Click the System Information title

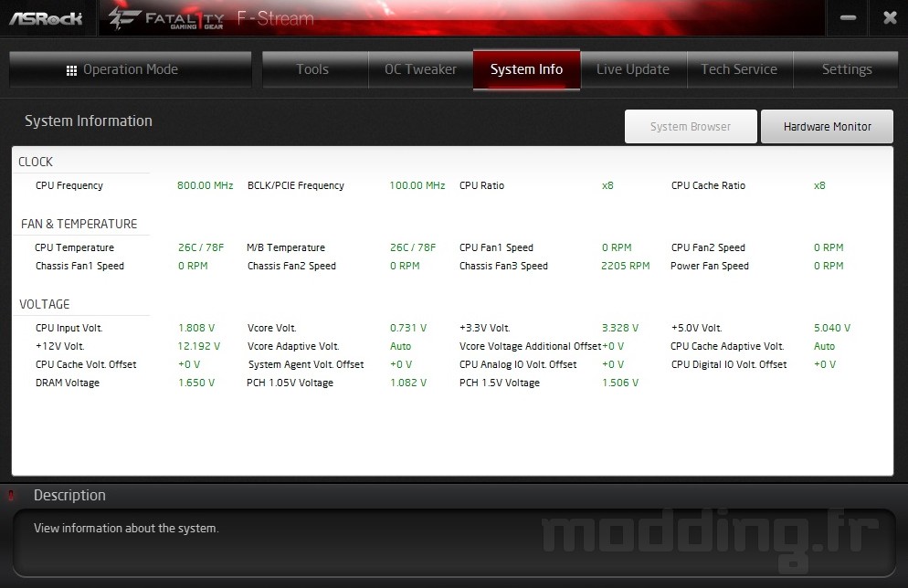coord(89,121)
